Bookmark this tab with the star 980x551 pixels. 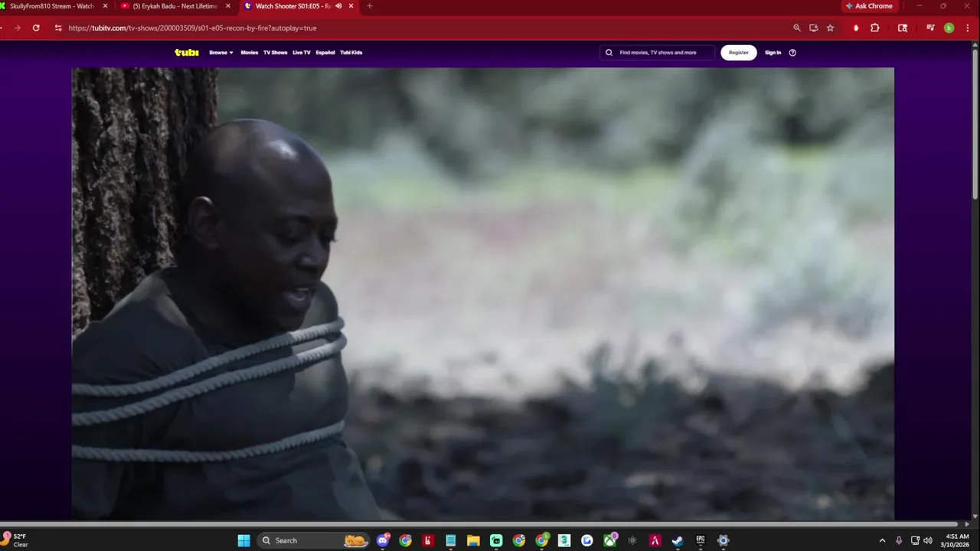[830, 28]
